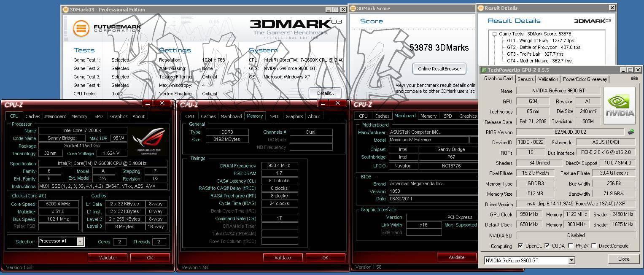Viewport: 644px width, 275px height.
Task: Click OK in the CPU-Z processor window
Action: [x=150, y=258]
